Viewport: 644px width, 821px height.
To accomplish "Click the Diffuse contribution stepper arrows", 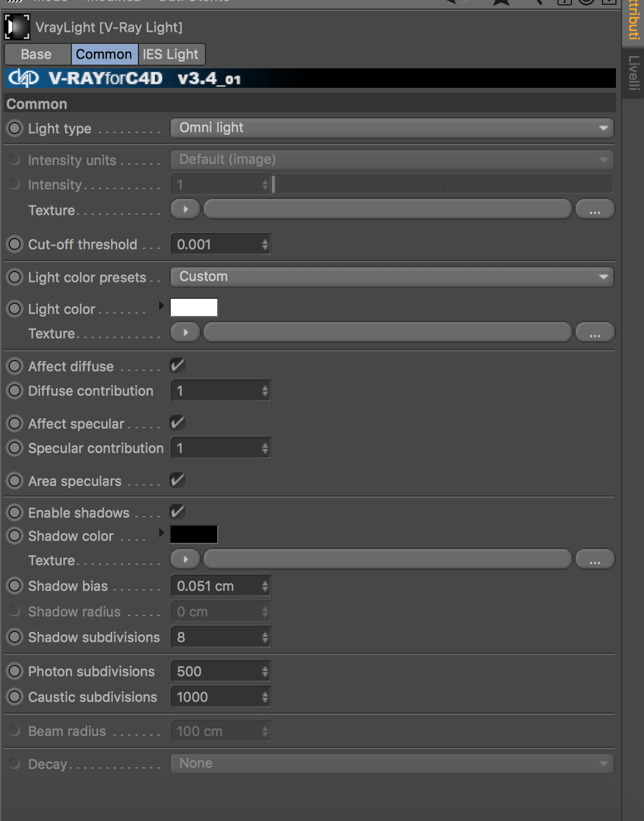I will click(x=265, y=391).
